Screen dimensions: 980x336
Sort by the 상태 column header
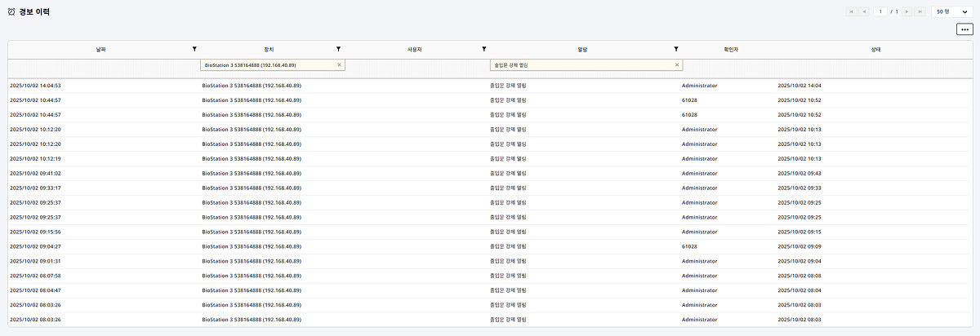(875, 50)
